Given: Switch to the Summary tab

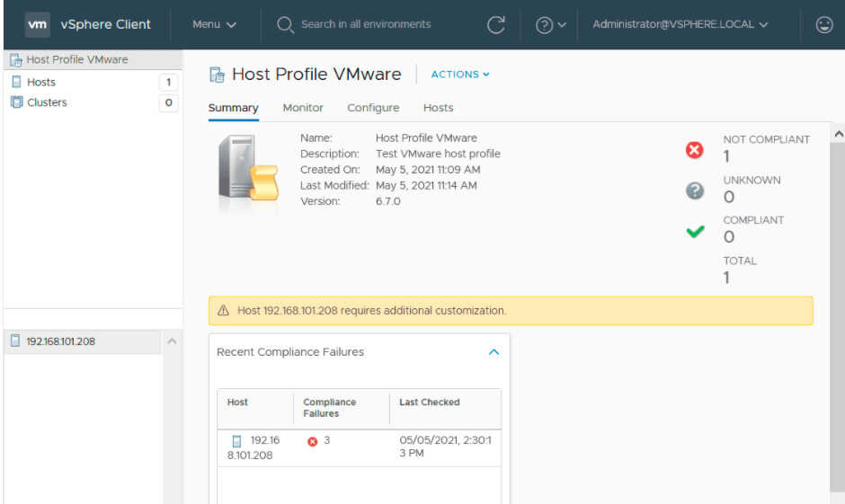Looking at the screenshot, I should point(234,108).
